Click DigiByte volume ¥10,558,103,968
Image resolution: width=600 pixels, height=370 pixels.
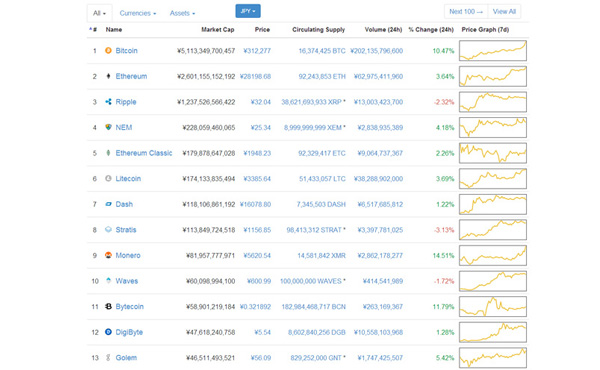point(378,332)
